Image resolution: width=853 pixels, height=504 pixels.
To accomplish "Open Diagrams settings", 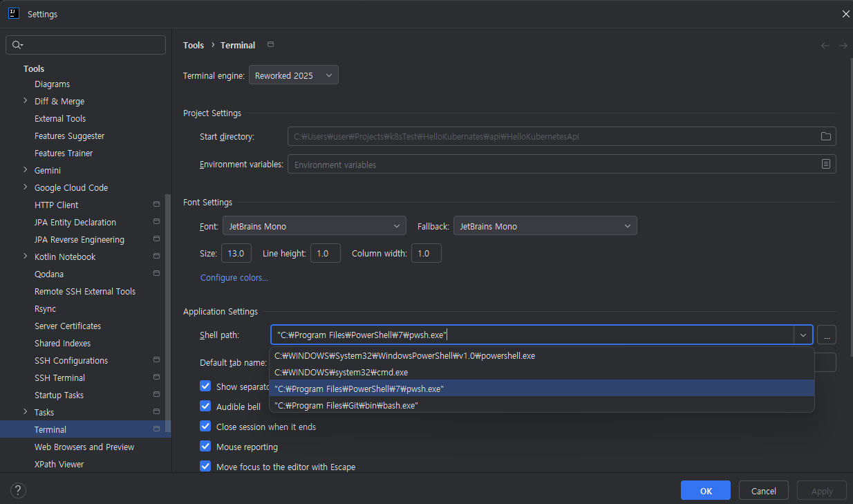I will click(x=53, y=84).
